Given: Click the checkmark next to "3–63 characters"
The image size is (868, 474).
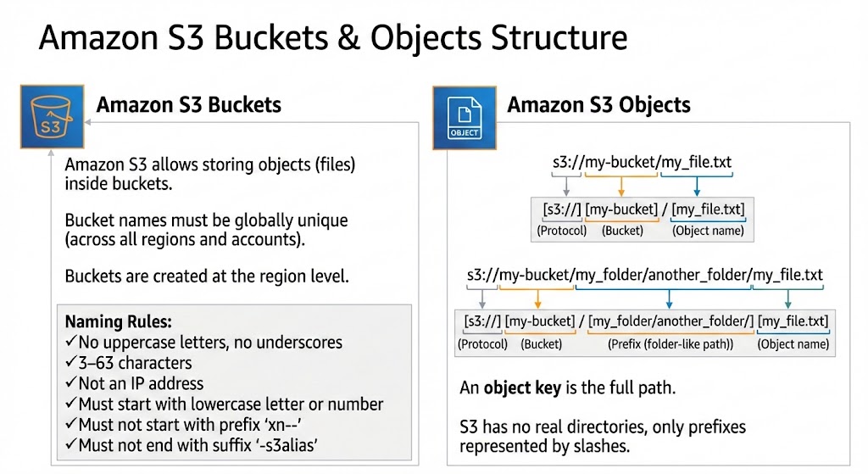Looking at the screenshot, I should (x=71, y=363).
